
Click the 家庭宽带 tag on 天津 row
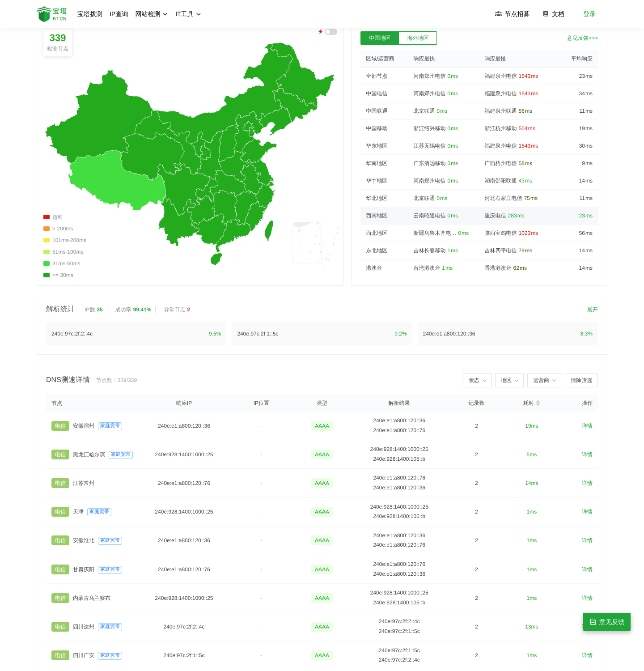[99, 512]
